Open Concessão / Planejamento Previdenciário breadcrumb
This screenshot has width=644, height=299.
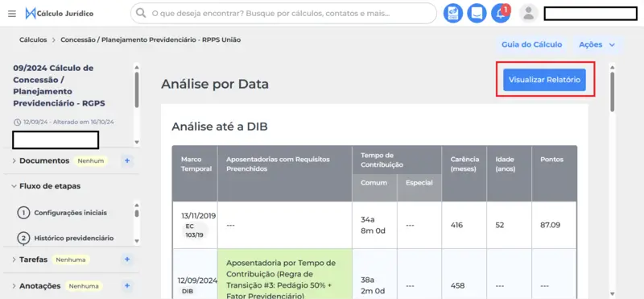151,40
